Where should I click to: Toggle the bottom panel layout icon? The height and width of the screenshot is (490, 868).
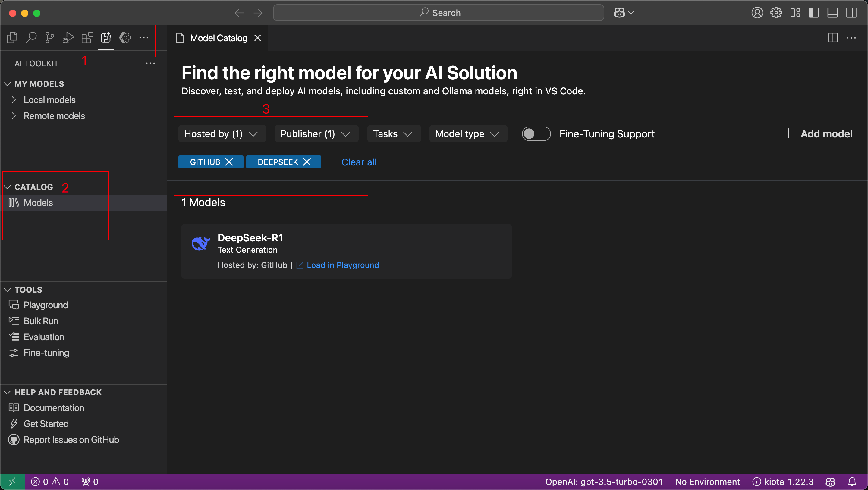(x=832, y=13)
